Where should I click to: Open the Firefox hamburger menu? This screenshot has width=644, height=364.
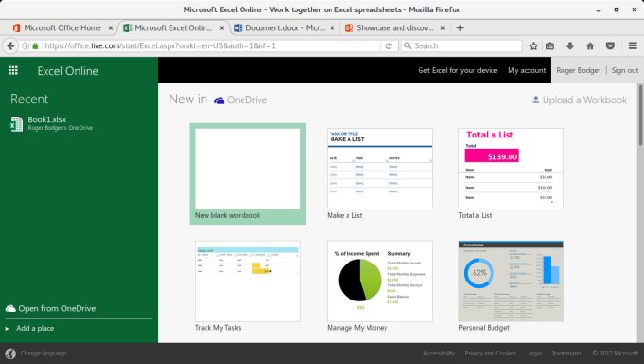[x=633, y=45]
